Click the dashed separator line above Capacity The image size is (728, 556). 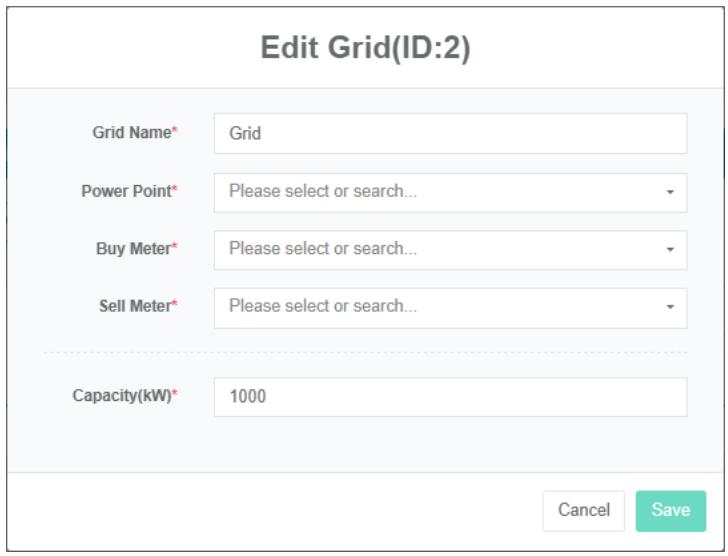pyautogui.click(x=364, y=352)
